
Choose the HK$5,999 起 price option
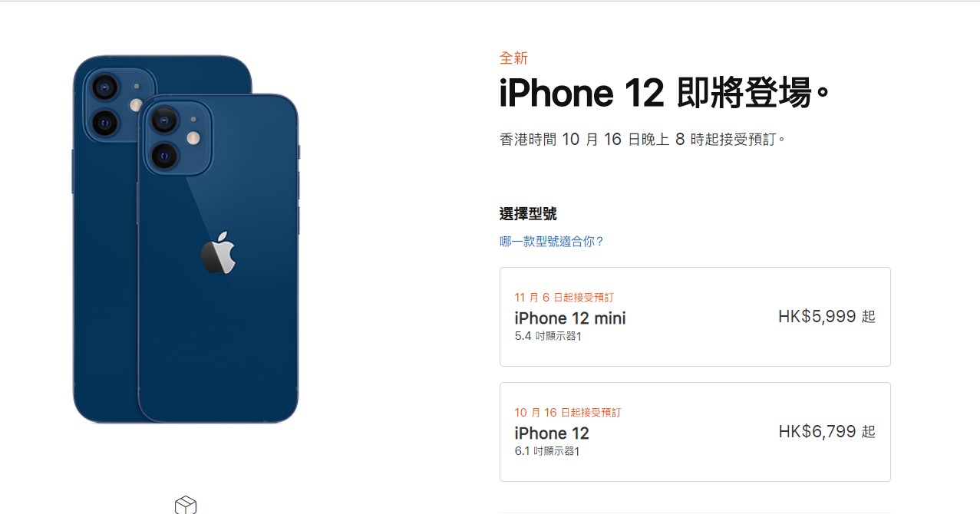click(827, 317)
